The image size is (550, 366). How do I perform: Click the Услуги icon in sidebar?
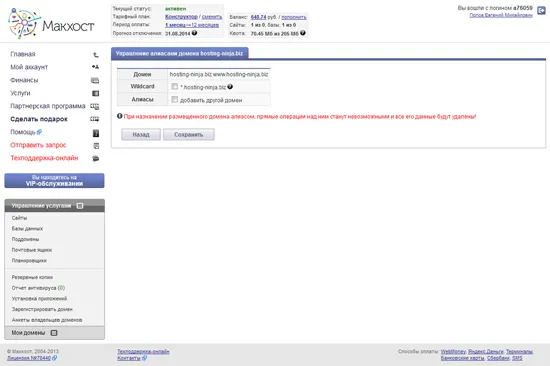95,93
